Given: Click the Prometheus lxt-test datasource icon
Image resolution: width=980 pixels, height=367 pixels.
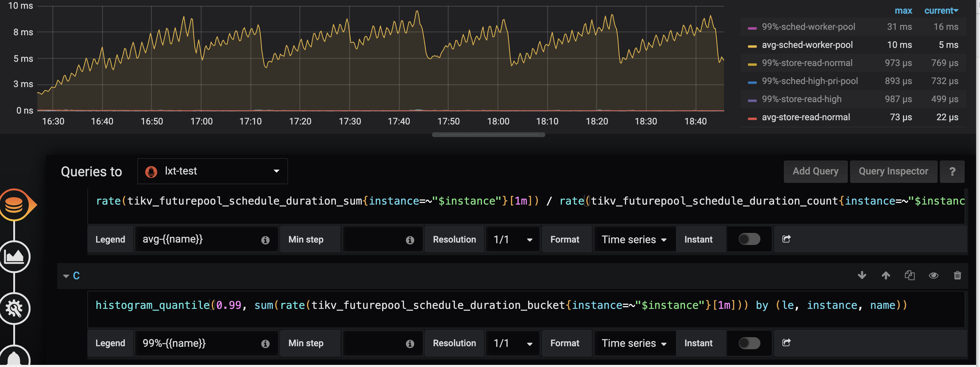Looking at the screenshot, I should 151,172.
